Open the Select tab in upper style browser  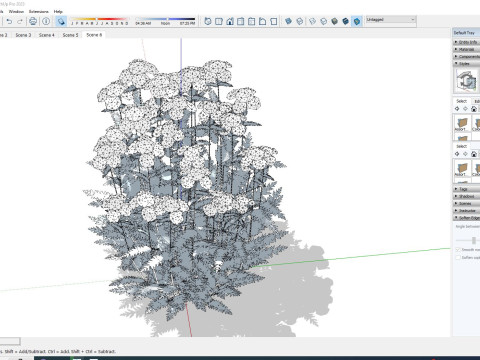461,101
